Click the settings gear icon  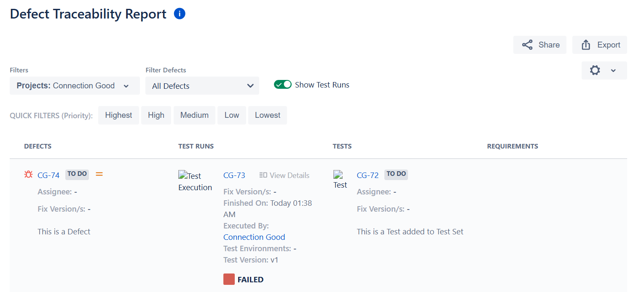pyautogui.click(x=595, y=70)
